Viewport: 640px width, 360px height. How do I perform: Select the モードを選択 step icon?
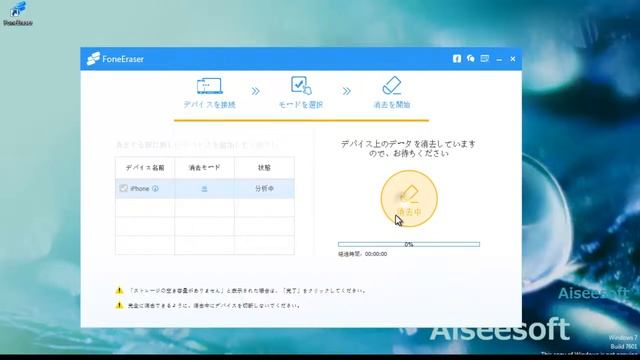(x=301, y=85)
